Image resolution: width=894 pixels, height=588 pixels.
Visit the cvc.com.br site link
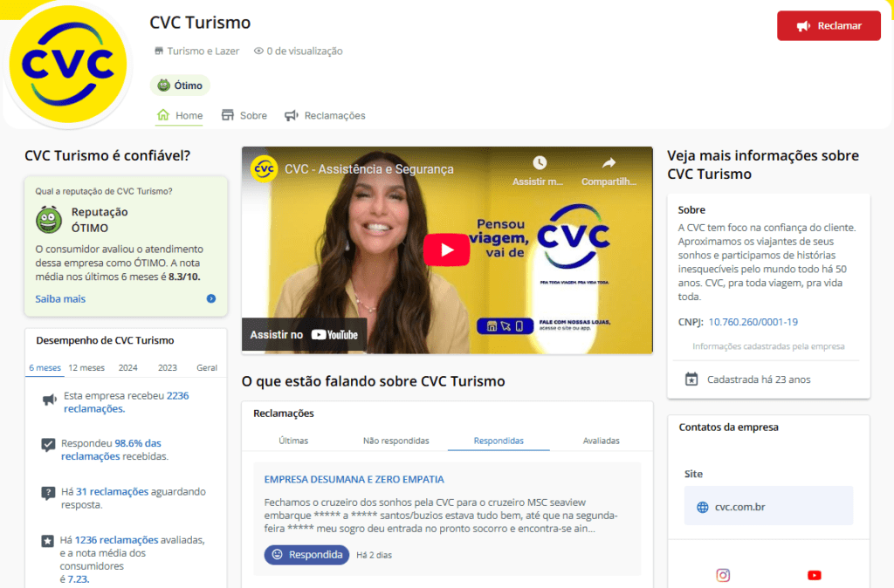(739, 507)
